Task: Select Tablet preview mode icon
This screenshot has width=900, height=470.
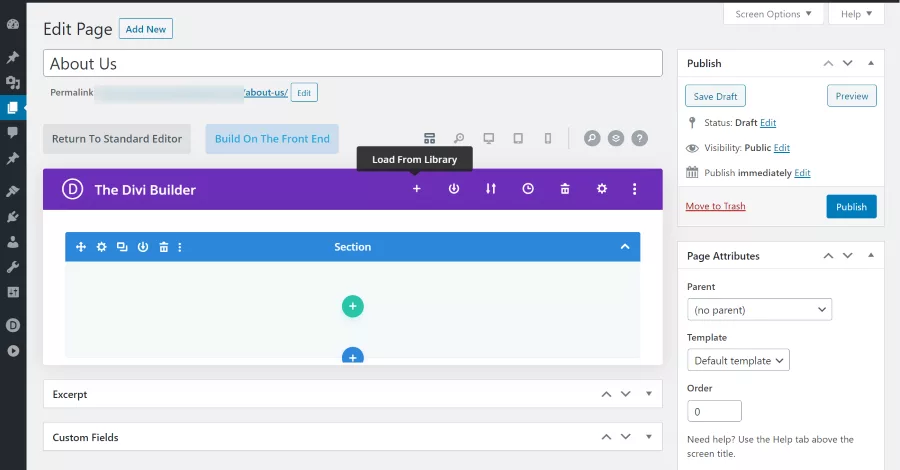Action: coord(518,138)
